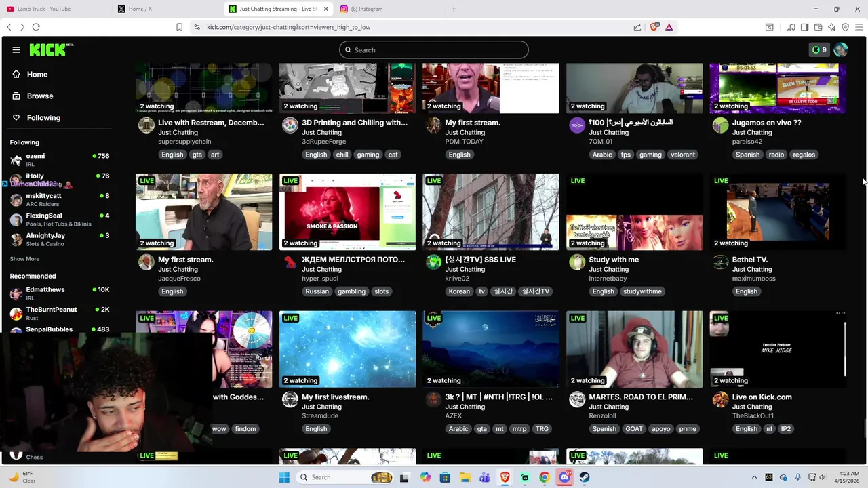The image size is (868, 488).
Task: Share this page via address bar icon
Action: (637, 27)
